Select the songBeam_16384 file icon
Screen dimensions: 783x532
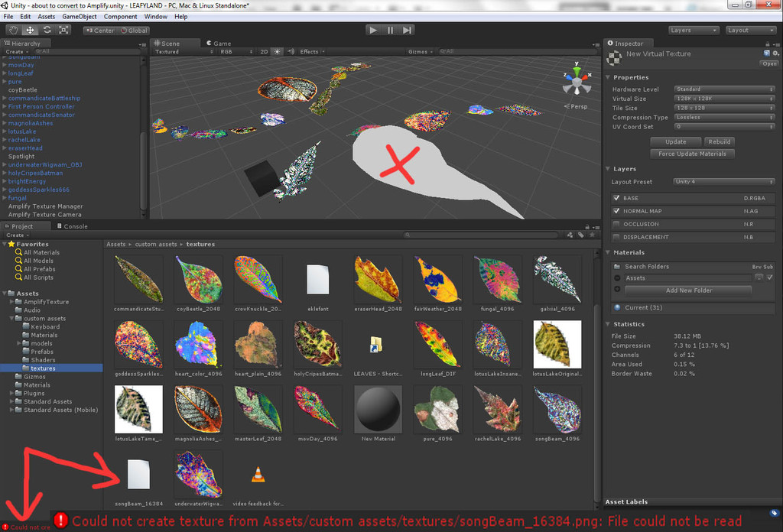[138, 474]
